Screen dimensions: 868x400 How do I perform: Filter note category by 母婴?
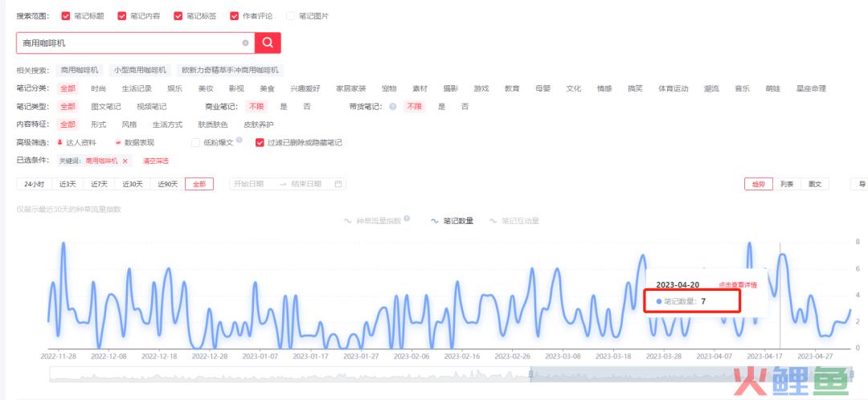pyautogui.click(x=543, y=88)
